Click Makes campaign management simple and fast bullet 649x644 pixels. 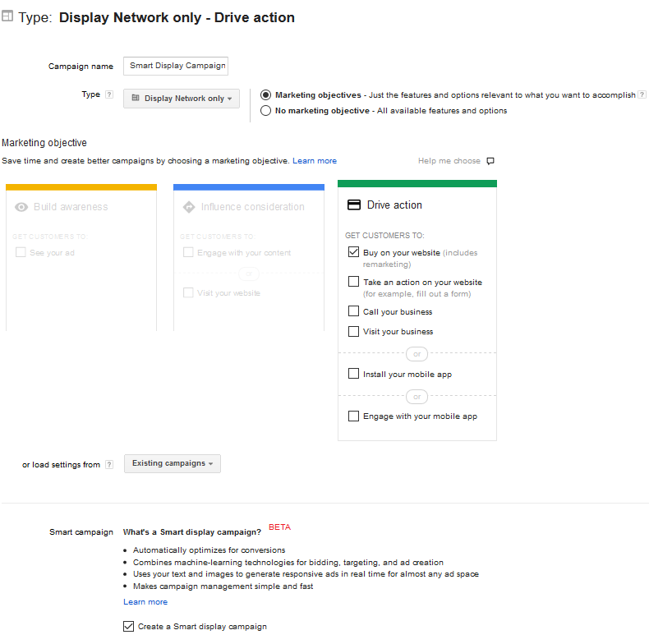[223, 586]
